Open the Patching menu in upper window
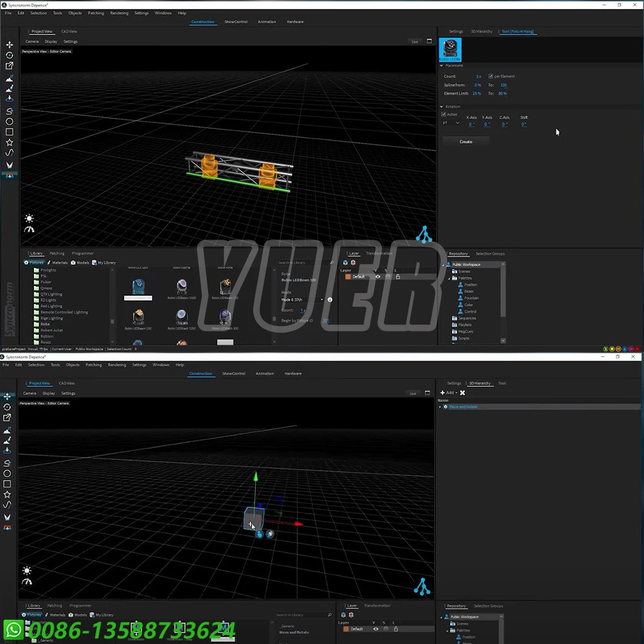 pos(96,13)
